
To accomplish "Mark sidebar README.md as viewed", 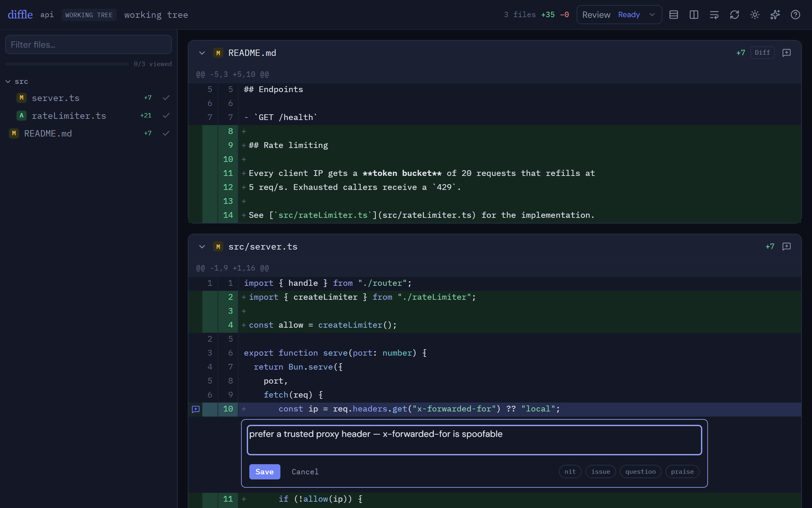I will point(166,133).
